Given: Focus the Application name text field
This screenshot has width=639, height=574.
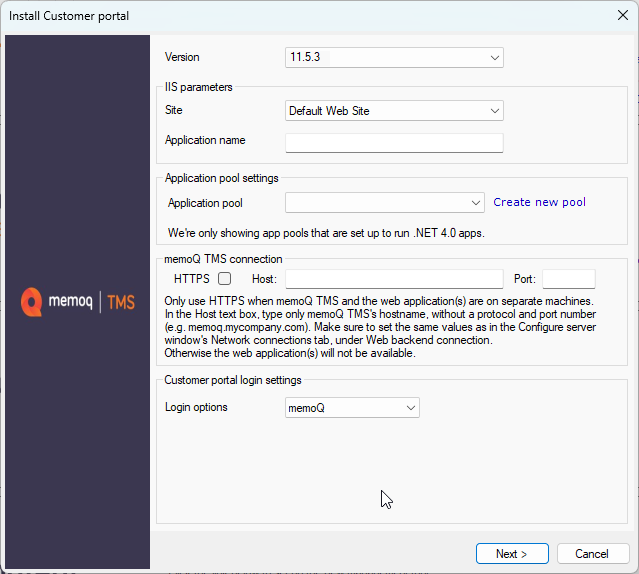Looking at the screenshot, I should pyautogui.click(x=394, y=142).
